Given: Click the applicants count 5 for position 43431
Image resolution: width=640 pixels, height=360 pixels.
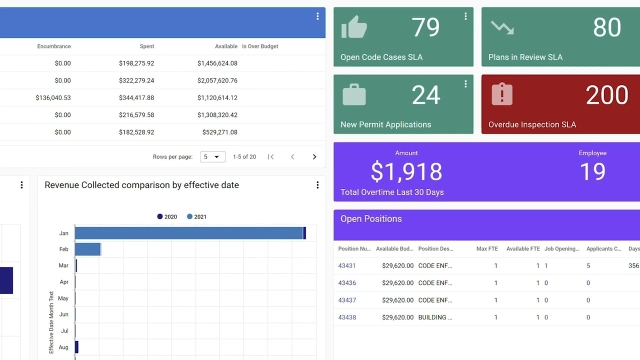Looking at the screenshot, I should (x=588, y=266).
